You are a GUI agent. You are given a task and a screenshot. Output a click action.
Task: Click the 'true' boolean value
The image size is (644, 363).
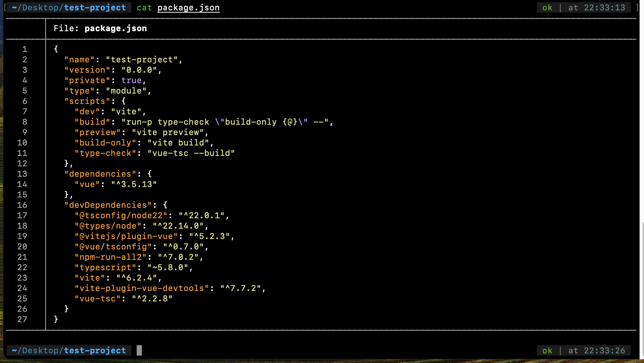point(131,81)
